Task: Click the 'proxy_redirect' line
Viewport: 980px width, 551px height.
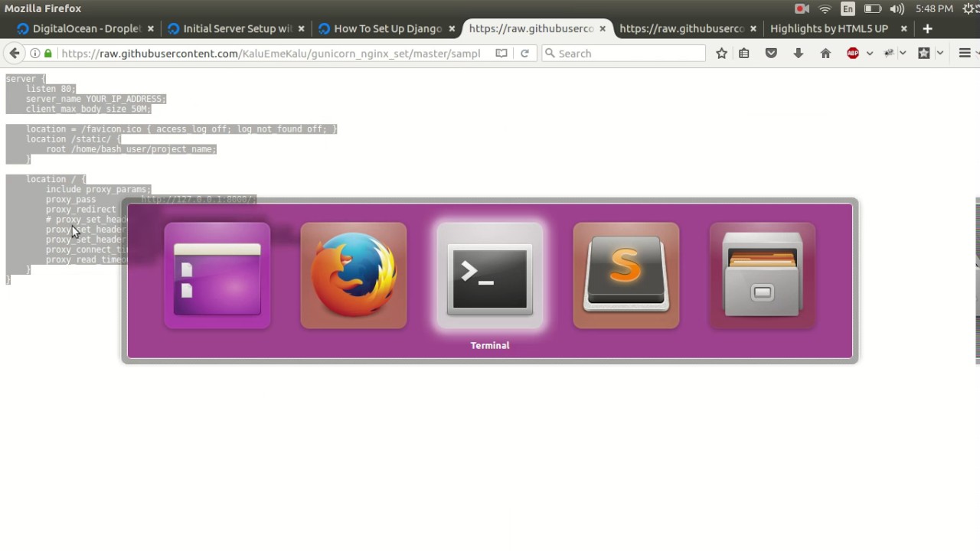Action: pyautogui.click(x=80, y=209)
